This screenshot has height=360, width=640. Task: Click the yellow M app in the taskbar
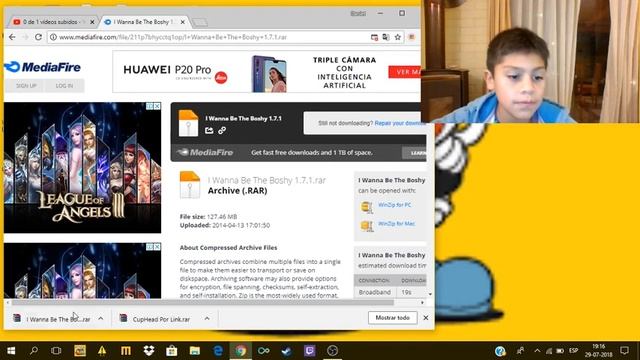coord(126,351)
